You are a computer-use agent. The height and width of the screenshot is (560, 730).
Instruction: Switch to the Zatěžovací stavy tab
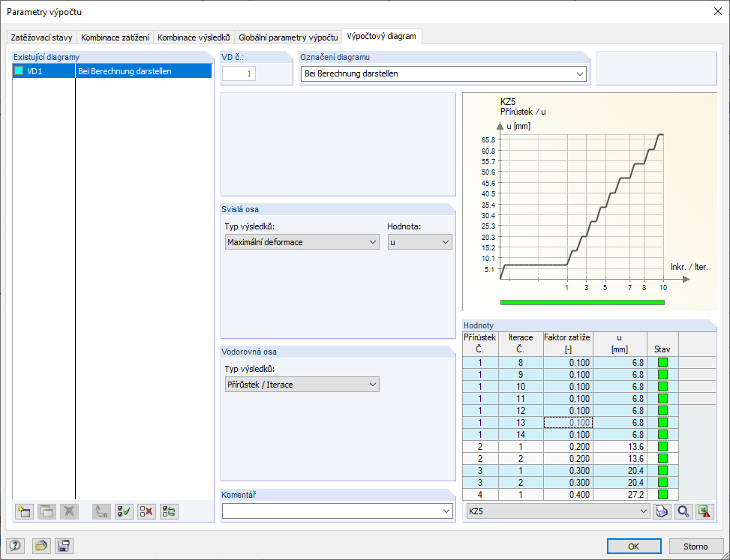coord(41,37)
